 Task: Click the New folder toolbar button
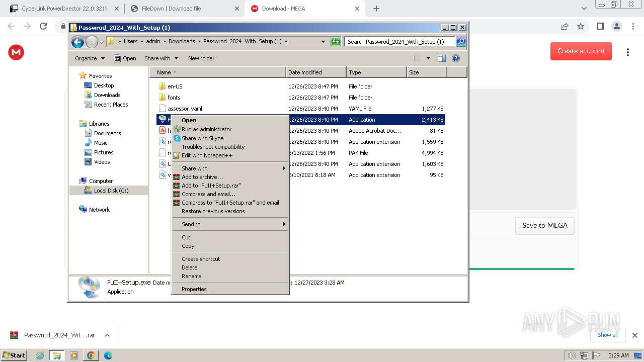pyautogui.click(x=201, y=58)
